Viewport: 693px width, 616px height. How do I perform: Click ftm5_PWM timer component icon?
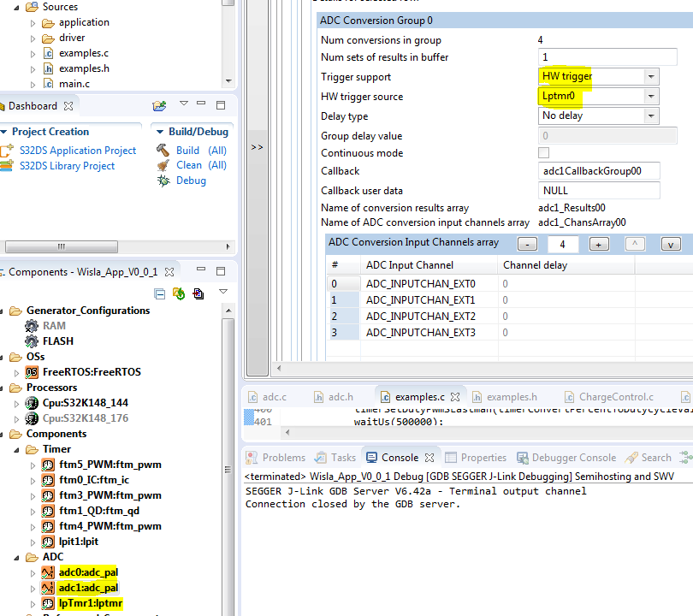click(48, 465)
